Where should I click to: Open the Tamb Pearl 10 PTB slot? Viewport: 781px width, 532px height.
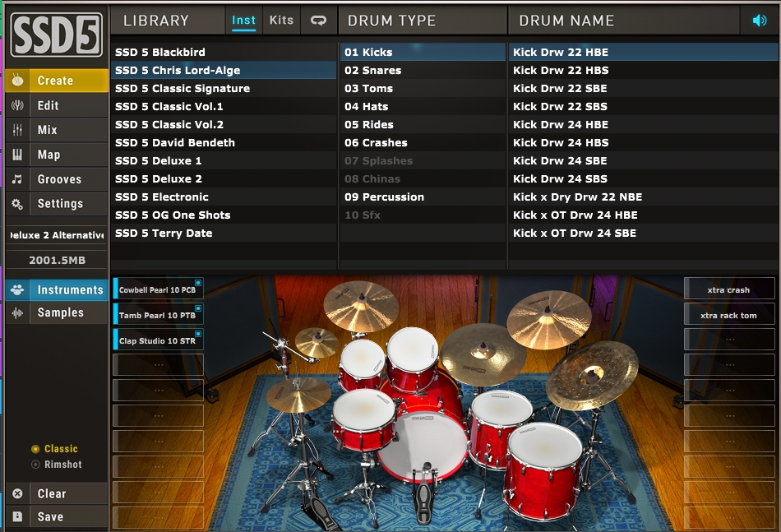click(x=159, y=315)
